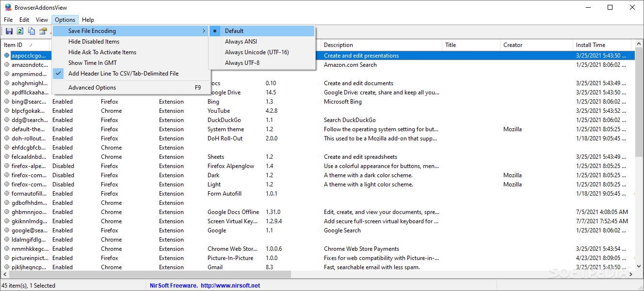Click the icon beside bing@searc... row

click(x=7, y=102)
